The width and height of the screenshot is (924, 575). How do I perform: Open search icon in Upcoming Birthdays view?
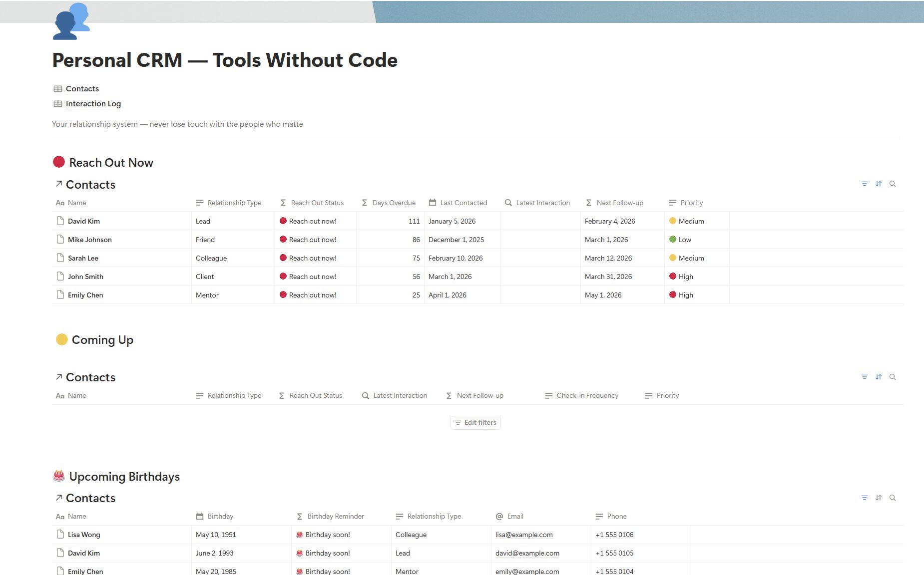(x=893, y=498)
